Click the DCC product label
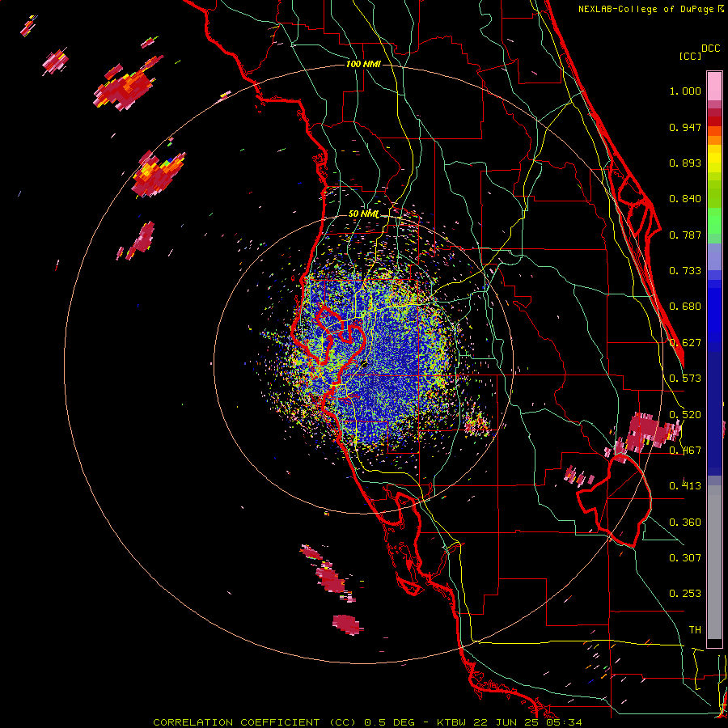The height and width of the screenshot is (728, 728). tap(710, 49)
